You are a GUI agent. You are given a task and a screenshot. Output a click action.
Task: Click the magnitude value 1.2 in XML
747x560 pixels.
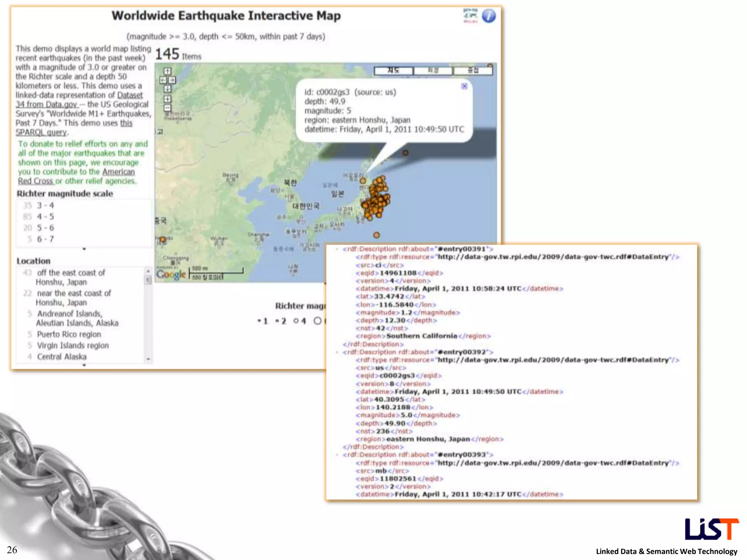click(x=406, y=313)
